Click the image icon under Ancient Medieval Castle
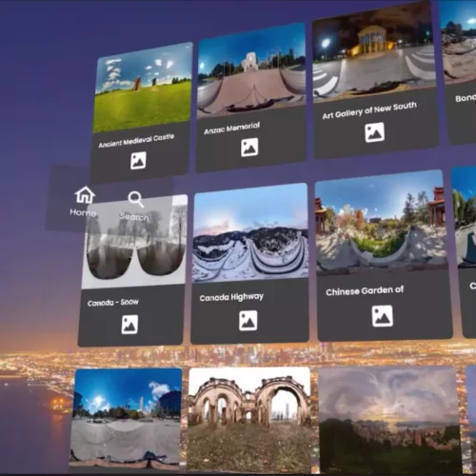Screen dimensions: 476x476 (x=138, y=160)
